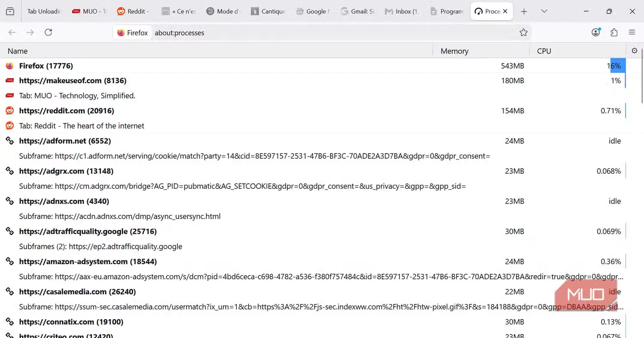644x338 pixels.
Task: Click the Firefox (17776) process icon
Action: [x=9, y=66]
